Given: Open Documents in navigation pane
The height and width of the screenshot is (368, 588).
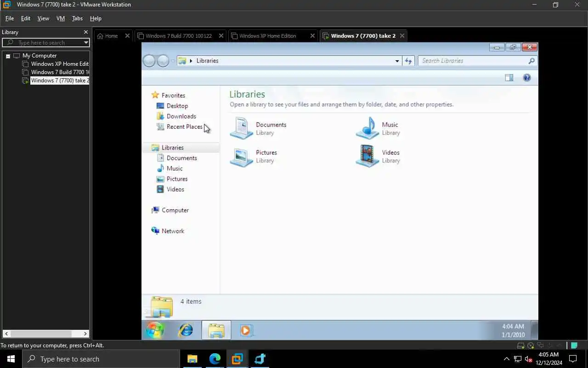Looking at the screenshot, I should pos(177,158).
